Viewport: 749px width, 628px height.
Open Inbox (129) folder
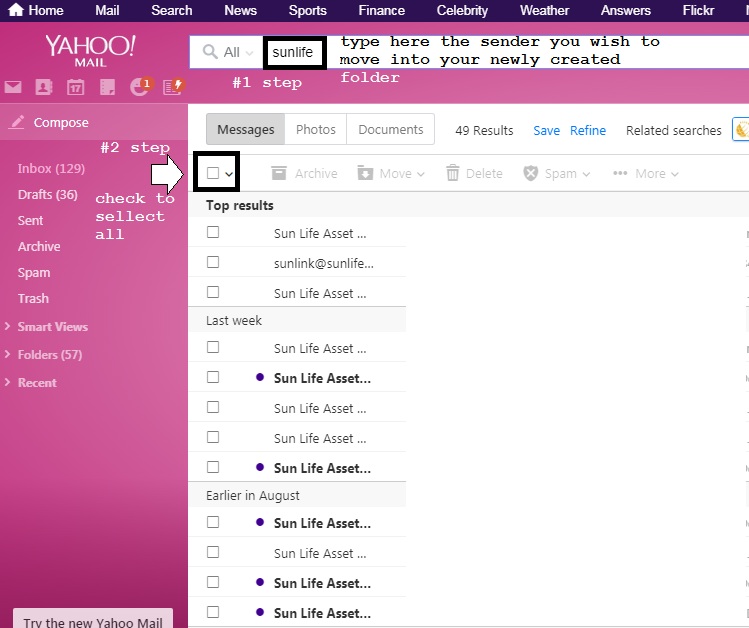coord(51,169)
